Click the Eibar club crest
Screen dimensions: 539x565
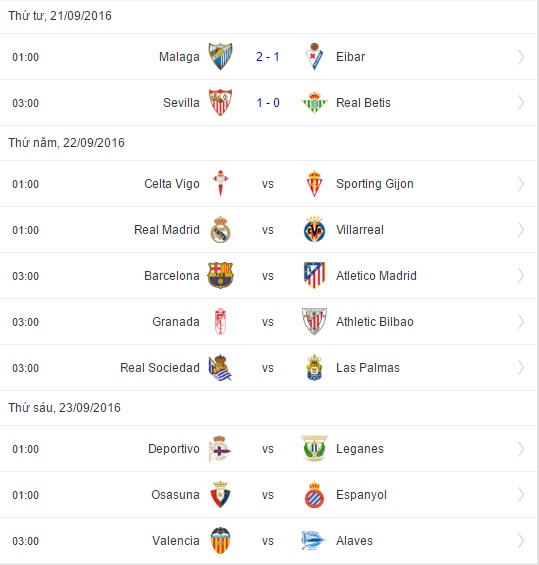point(314,57)
